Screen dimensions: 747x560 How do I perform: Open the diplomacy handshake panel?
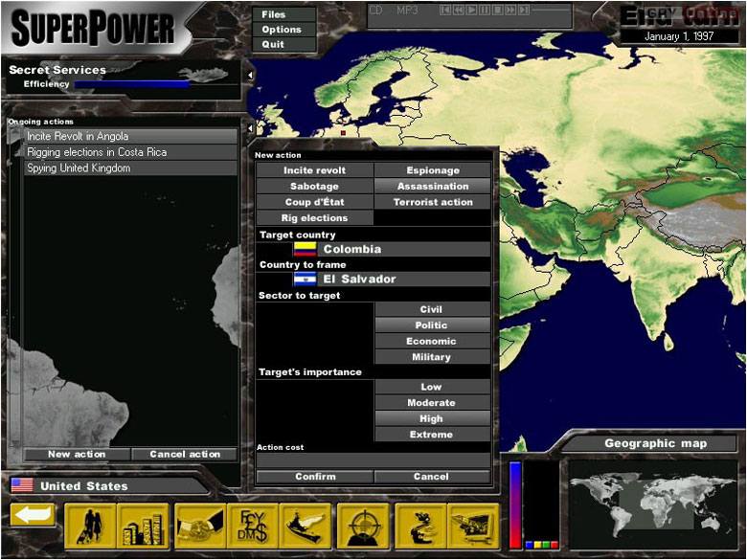coord(200,526)
